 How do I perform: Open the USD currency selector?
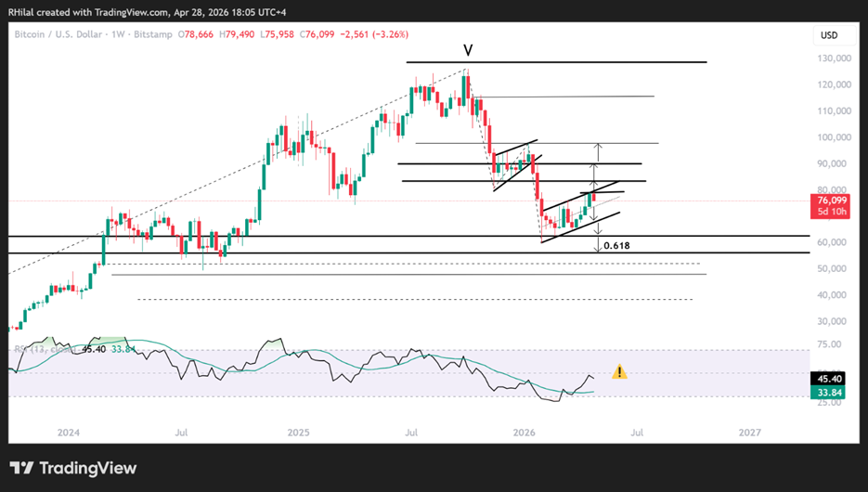point(829,35)
